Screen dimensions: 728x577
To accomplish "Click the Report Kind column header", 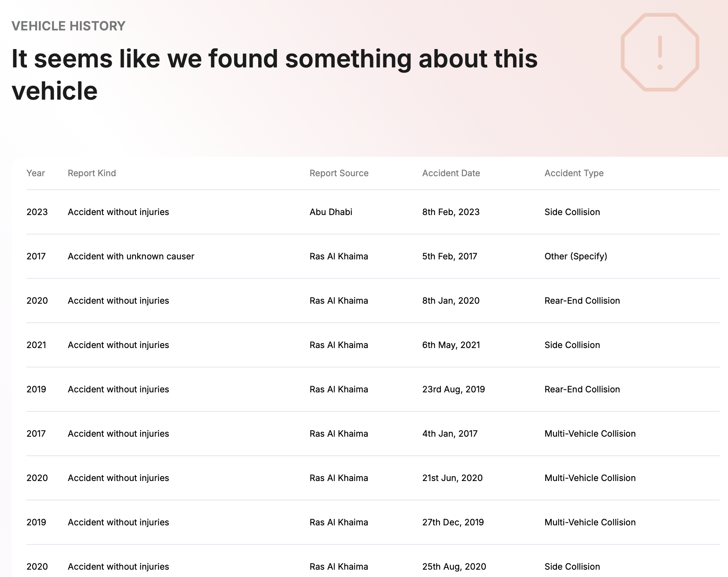I will 92,173.
